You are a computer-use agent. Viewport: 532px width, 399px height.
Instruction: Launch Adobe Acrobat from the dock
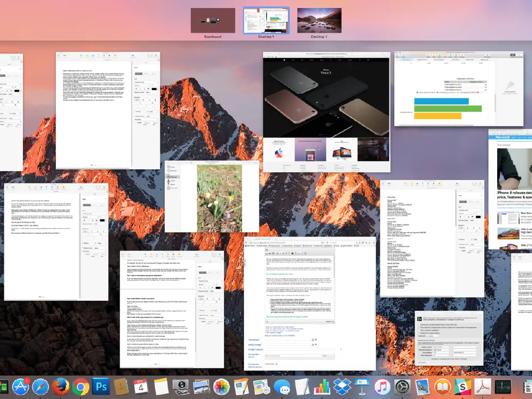[483, 387]
